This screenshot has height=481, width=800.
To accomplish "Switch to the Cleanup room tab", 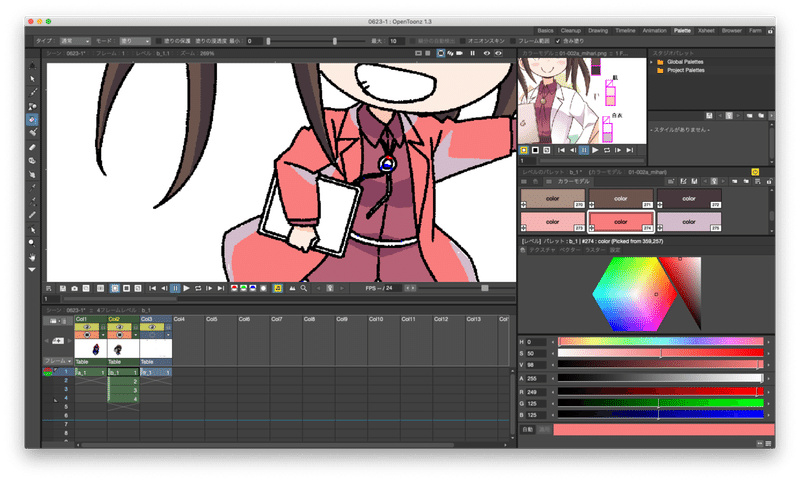I will (x=570, y=31).
